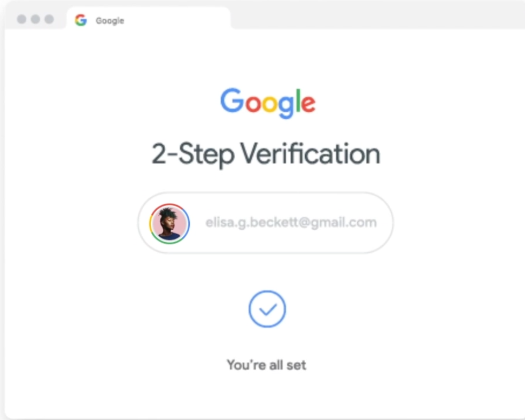
Task: Click the first gray window control dot
Action: 21,19
